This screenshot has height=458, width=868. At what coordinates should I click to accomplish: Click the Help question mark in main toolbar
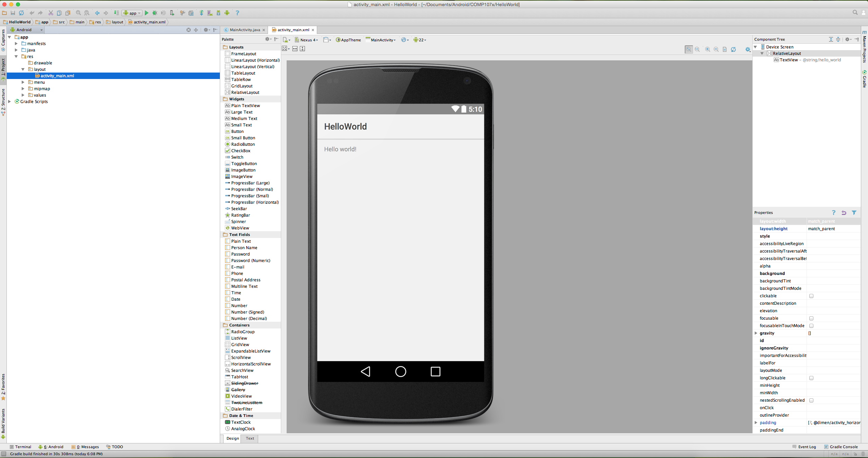tap(237, 13)
